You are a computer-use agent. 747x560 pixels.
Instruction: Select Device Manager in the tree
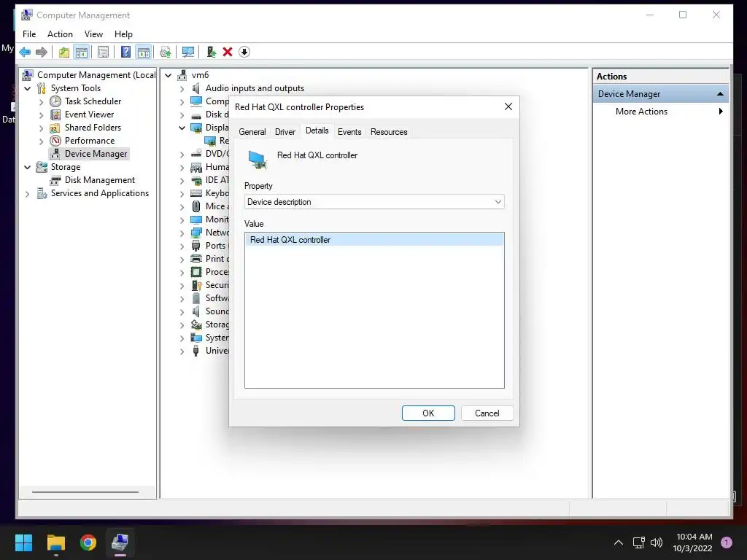pos(96,154)
